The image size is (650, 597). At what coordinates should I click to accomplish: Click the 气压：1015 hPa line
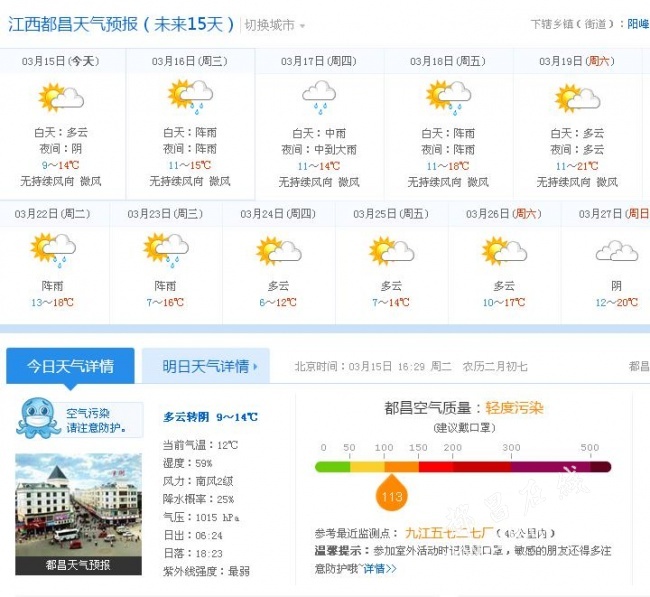pos(201,517)
